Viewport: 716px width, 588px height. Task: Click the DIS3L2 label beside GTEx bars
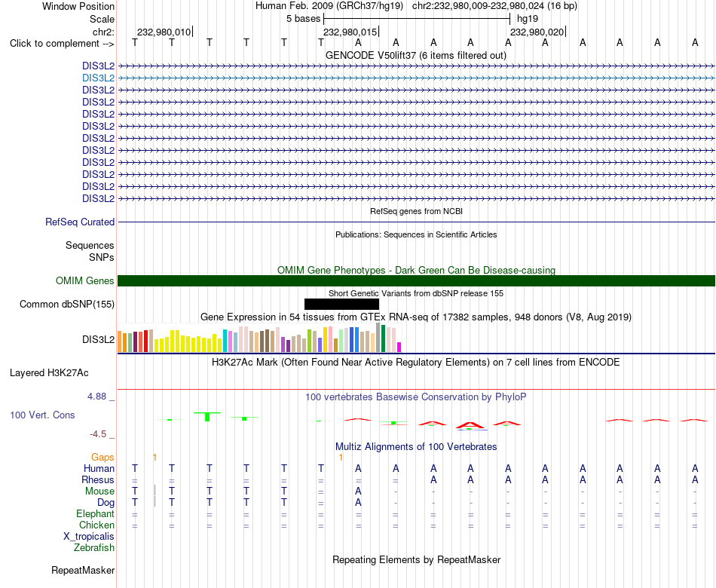[98, 339]
